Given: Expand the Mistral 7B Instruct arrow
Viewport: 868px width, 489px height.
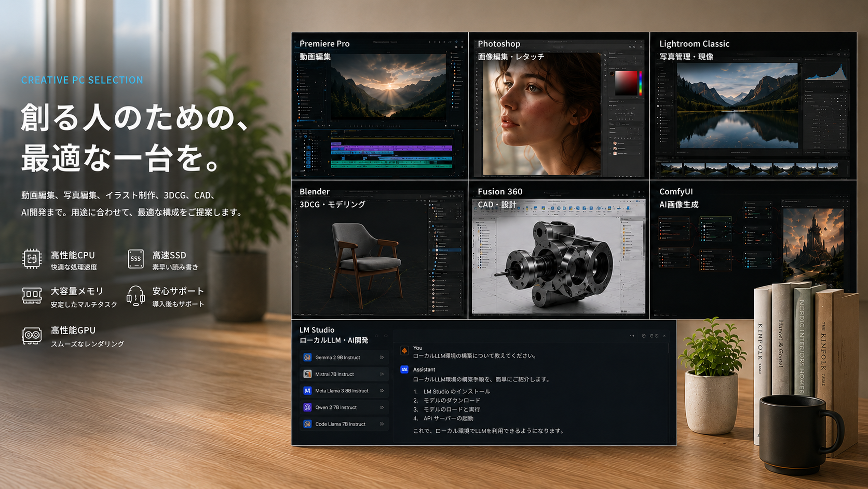Looking at the screenshot, I should (x=382, y=374).
